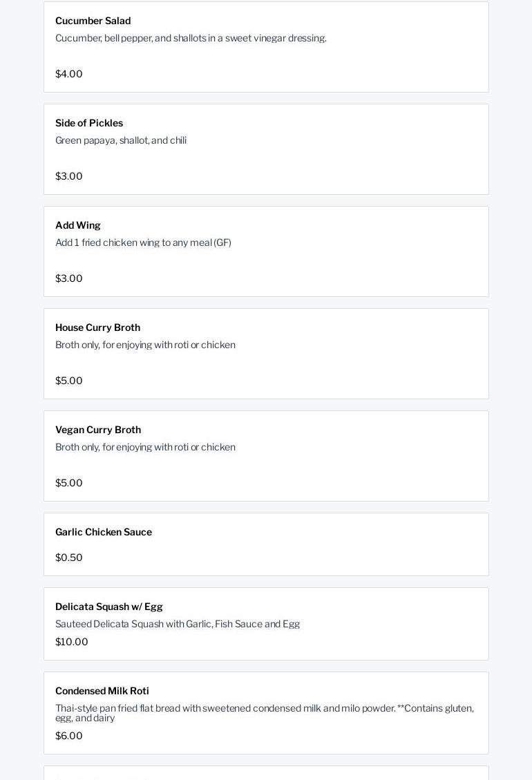532x780 pixels.
Task: Click the $6.00 Condensed Milk Roti price
Action: point(69,736)
